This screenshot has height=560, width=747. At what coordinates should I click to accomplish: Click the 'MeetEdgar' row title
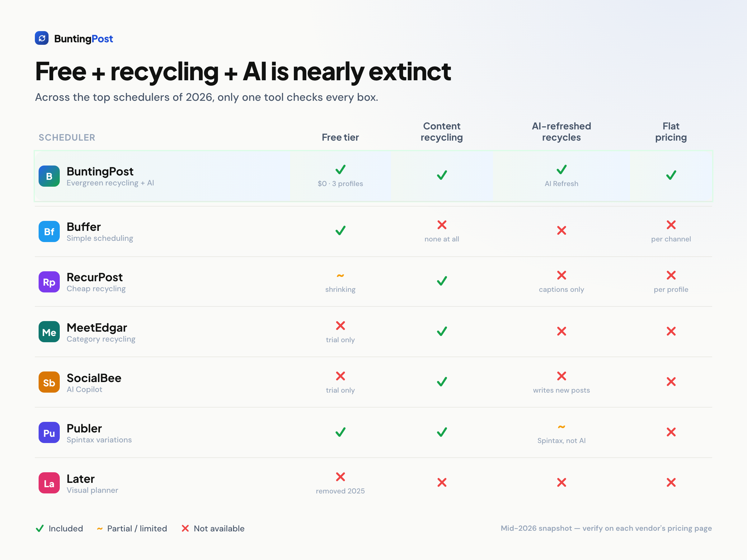click(x=97, y=327)
